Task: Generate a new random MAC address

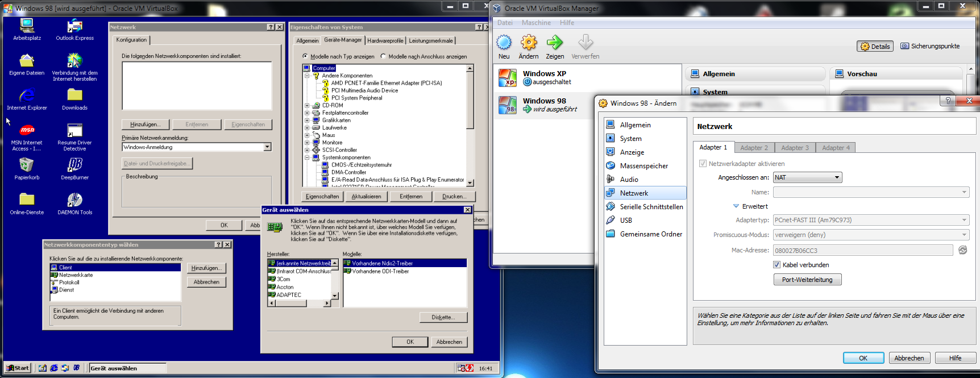Action: point(962,250)
